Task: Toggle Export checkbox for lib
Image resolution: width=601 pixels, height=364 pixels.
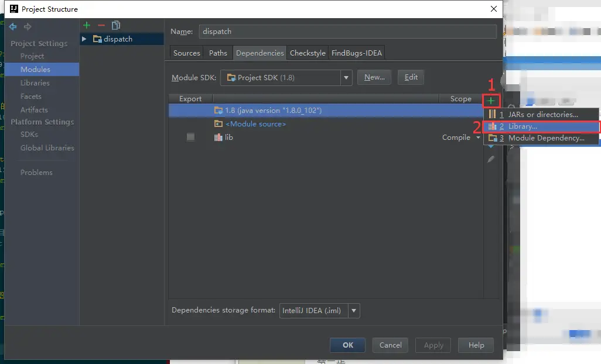Action: pos(190,137)
